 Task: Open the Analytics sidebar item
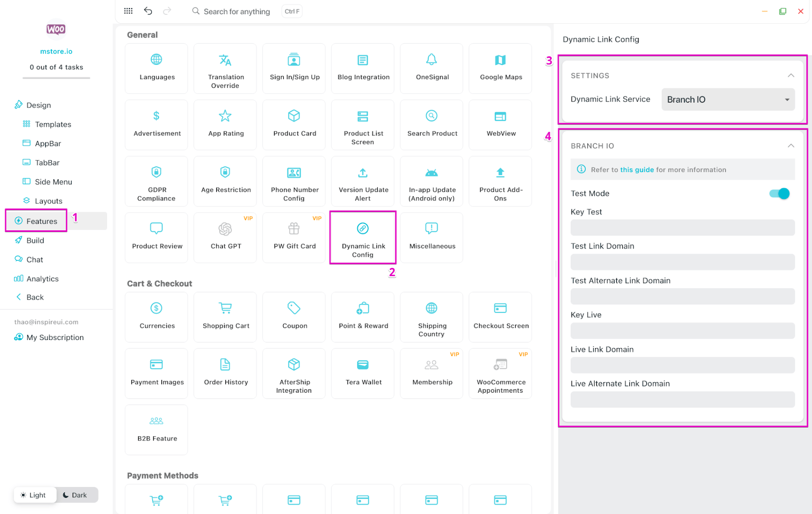(43, 279)
